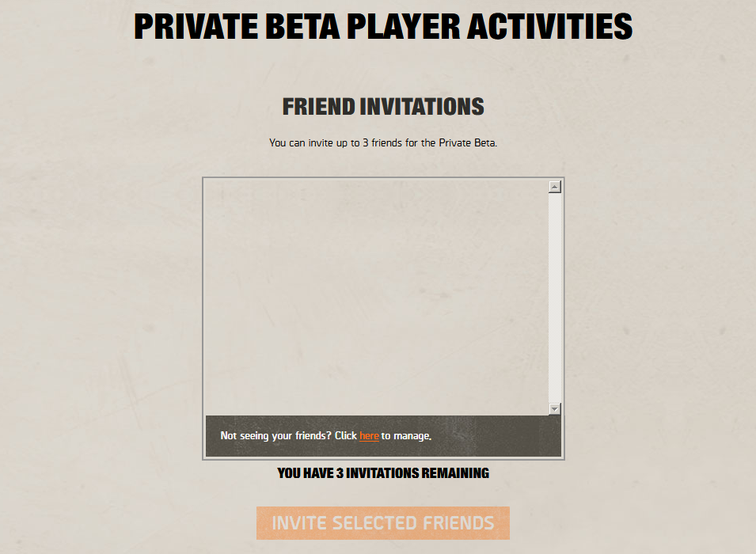Click the friends list scroll down arrow
This screenshot has height=554, width=756.
[555, 408]
